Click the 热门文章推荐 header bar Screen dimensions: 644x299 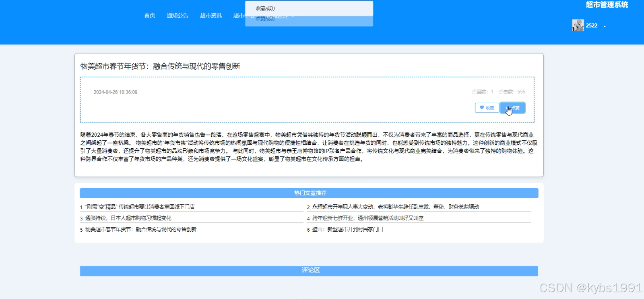309,193
